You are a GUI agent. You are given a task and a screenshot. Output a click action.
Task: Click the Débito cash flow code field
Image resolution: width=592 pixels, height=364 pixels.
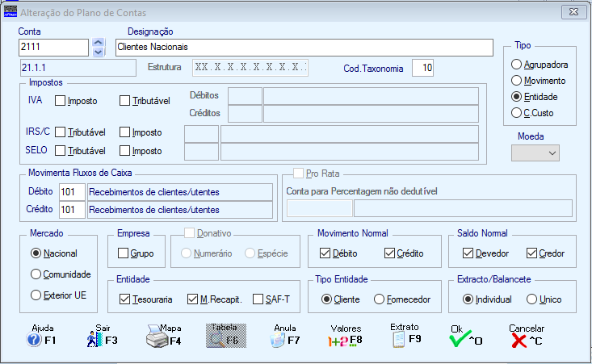[x=72, y=192]
